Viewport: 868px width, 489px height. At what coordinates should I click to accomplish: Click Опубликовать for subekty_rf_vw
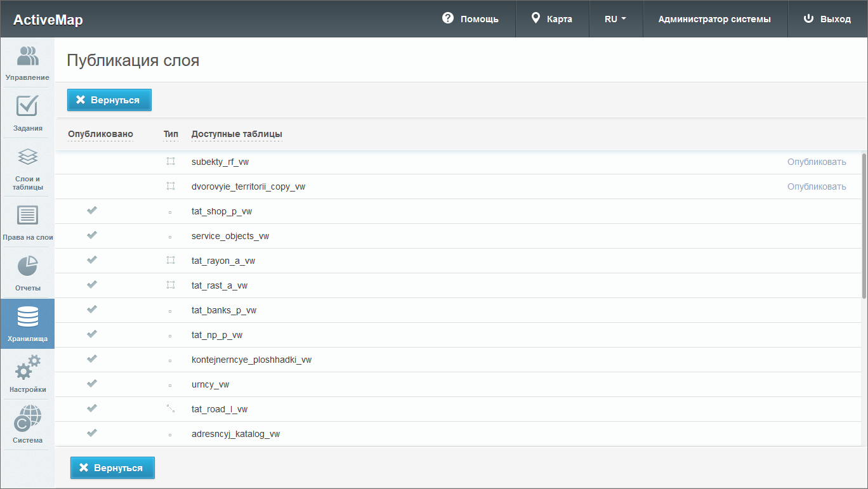coord(817,162)
